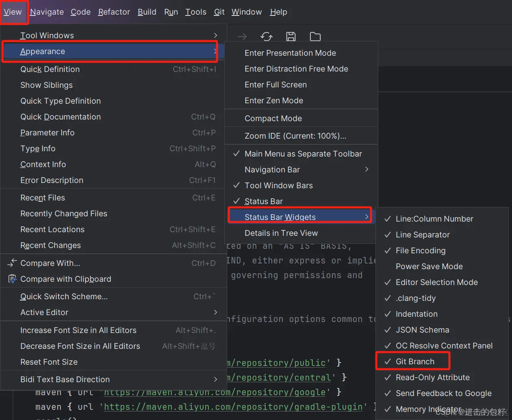Toggle Read-Only Attribute widget

(442, 377)
